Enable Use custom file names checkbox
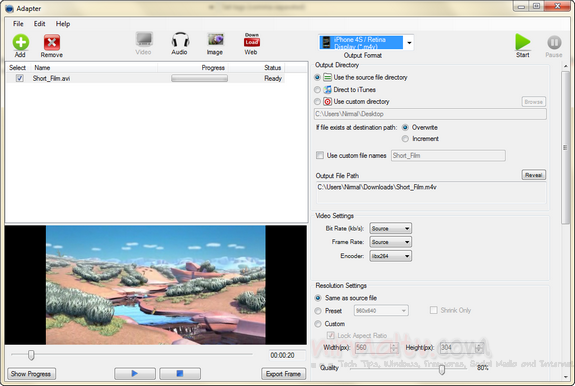 coord(320,155)
